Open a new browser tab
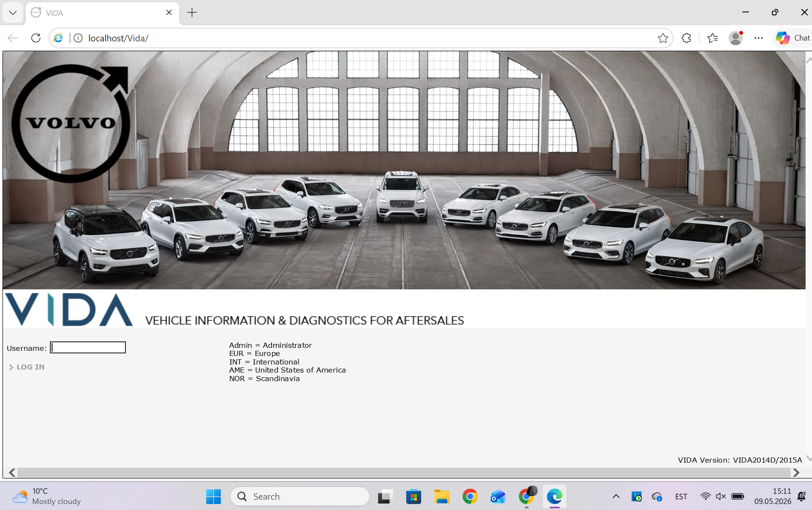The height and width of the screenshot is (510, 812). coord(192,13)
